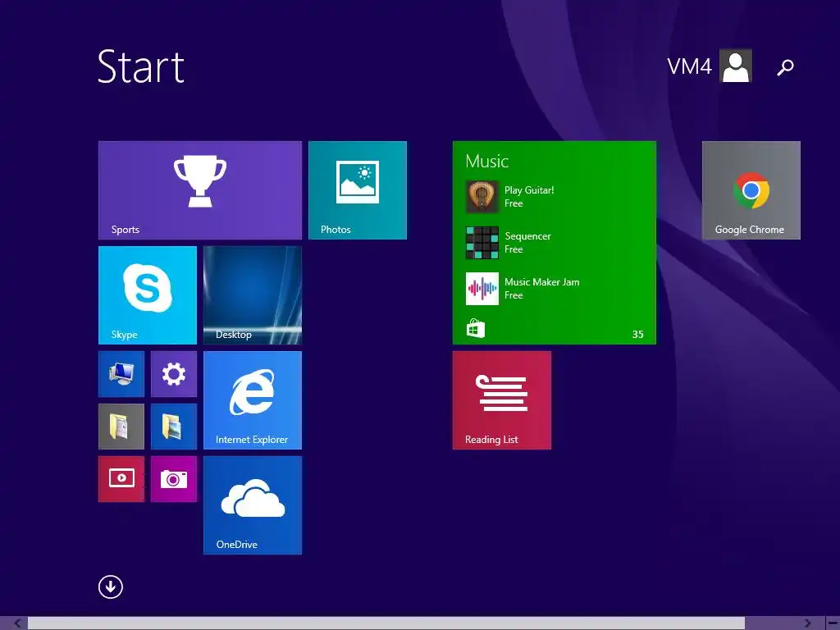
Task: Click the scrollbar left arrow
Action: click(x=18, y=623)
